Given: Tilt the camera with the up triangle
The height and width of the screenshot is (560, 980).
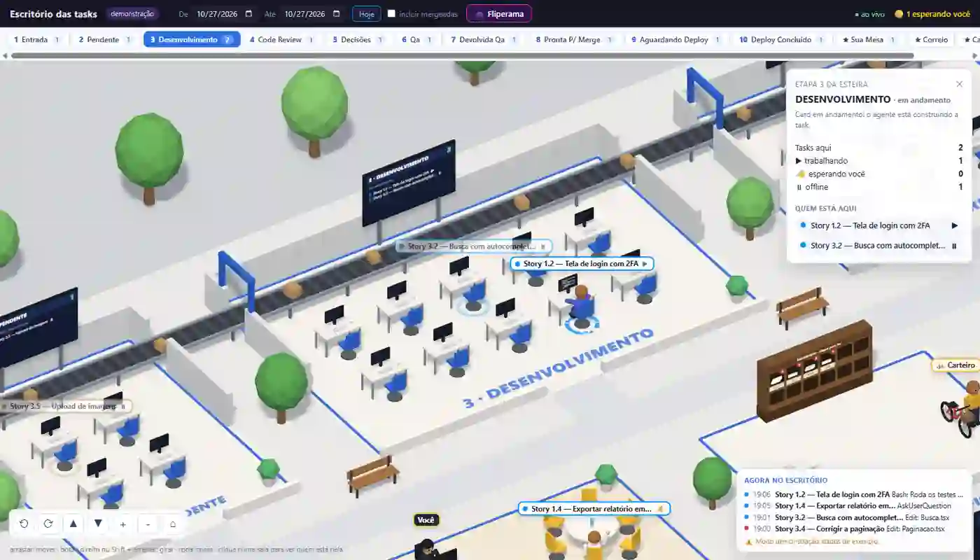Looking at the screenshot, I should click(x=73, y=524).
